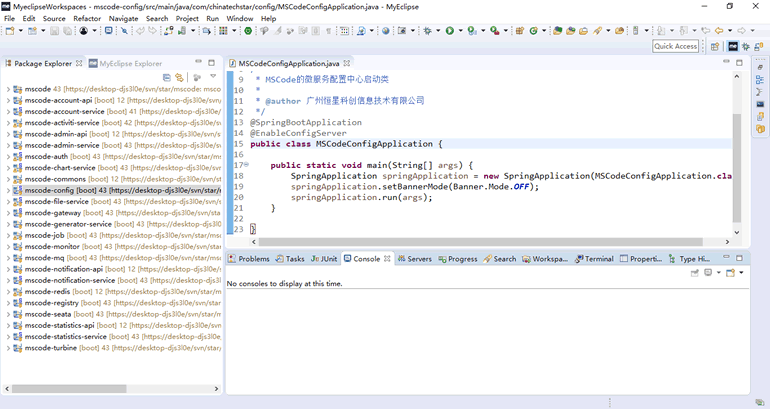Expand the mscode-auth project tree node
The image size is (770, 409).
click(x=8, y=157)
